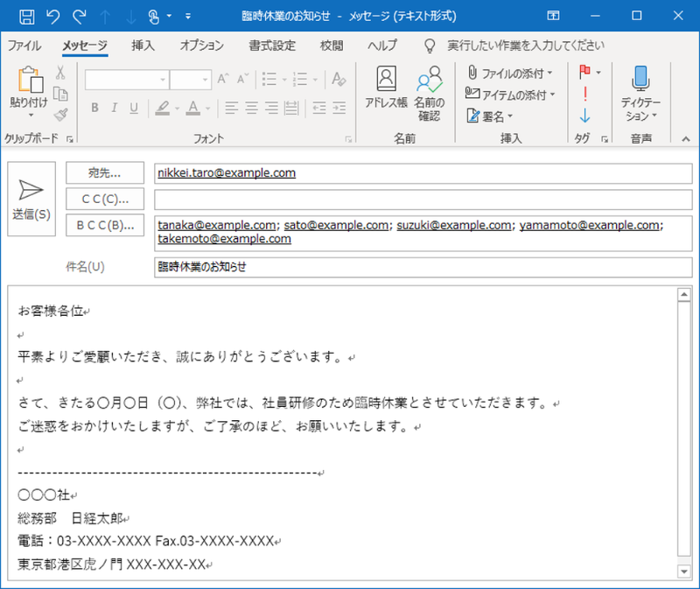Switch to the Insert (挿入) tab

coord(143,46)
